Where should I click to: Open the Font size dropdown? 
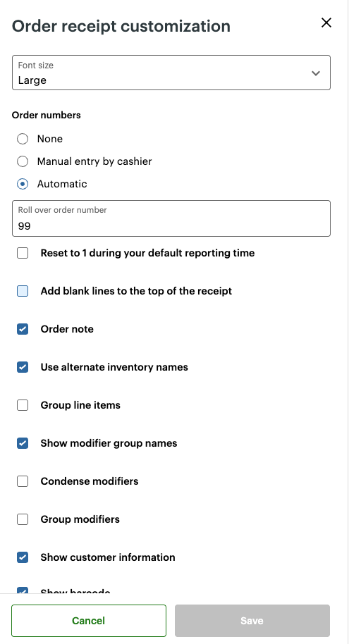point(171,73)
